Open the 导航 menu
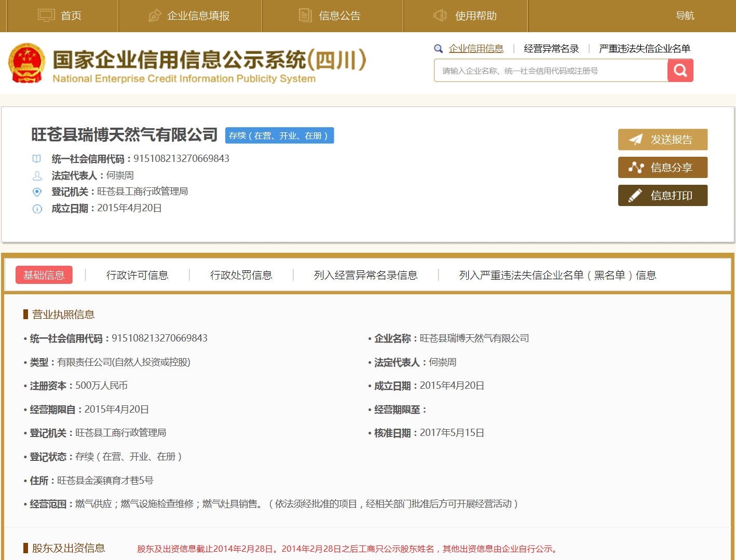This screenshot has height=560, width=736. tap(685, 16)
